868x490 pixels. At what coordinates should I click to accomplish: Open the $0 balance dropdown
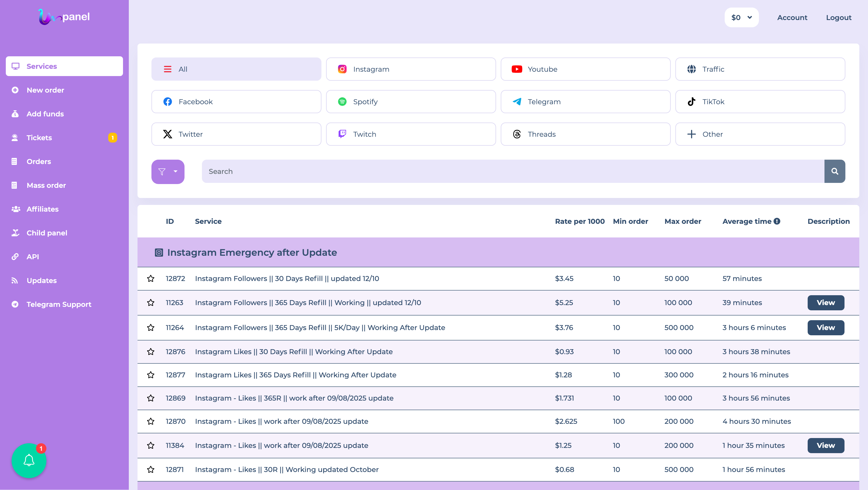coord(741,17)
